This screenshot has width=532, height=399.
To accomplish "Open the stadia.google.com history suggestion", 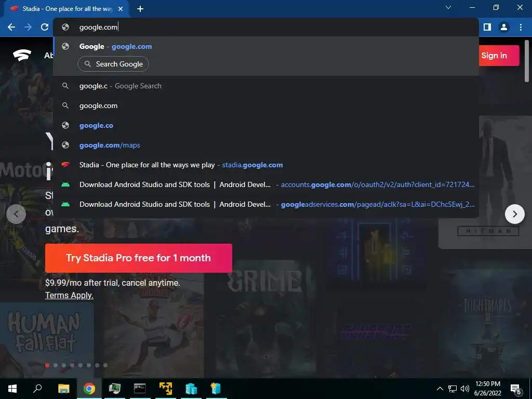I will [266, 165].
